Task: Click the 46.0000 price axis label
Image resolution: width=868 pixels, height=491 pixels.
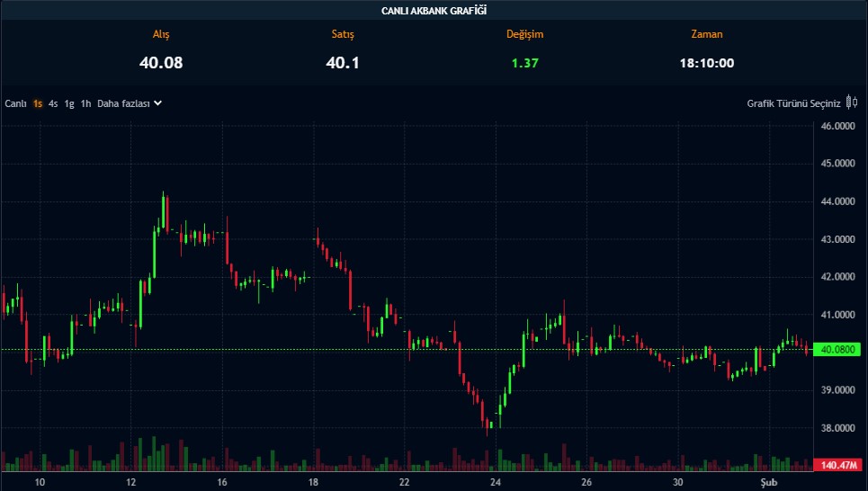Action: click(837, 127)
